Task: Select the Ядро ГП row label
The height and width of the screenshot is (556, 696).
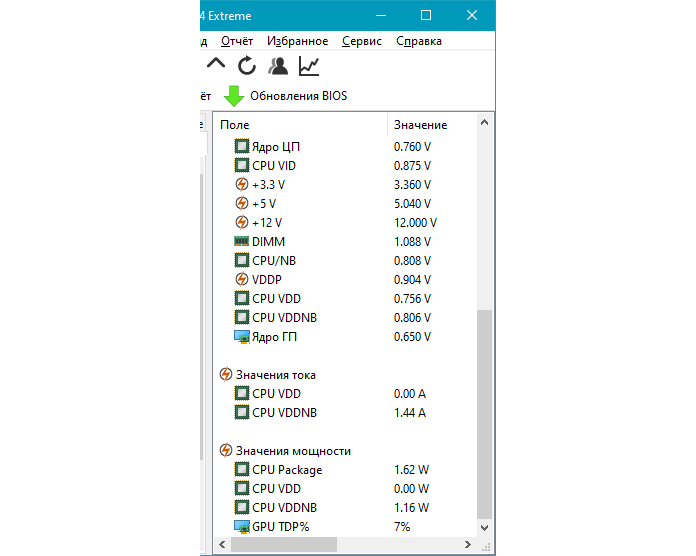Action: (x=274, y=337)
